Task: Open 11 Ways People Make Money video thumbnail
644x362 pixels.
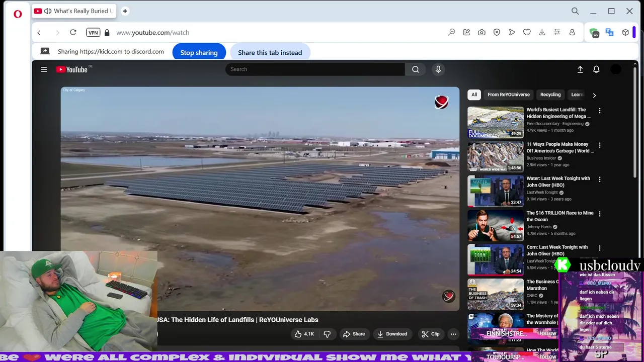Action: point(496,156)
